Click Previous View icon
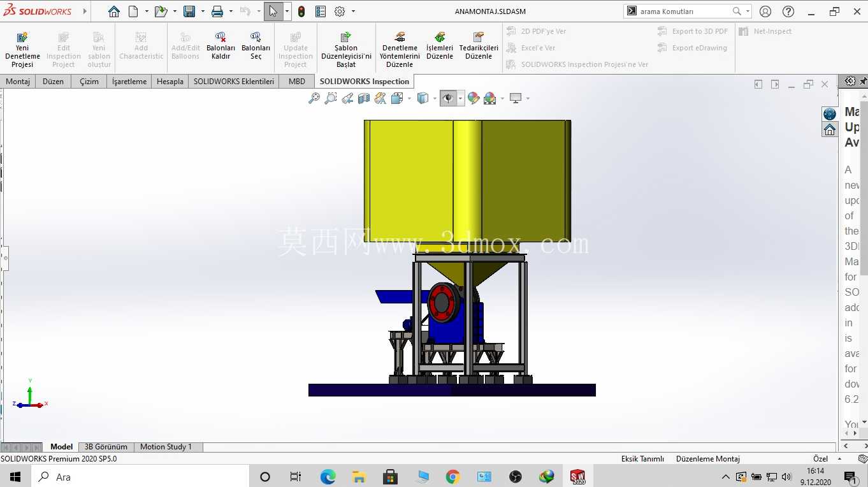 (347, 98)
